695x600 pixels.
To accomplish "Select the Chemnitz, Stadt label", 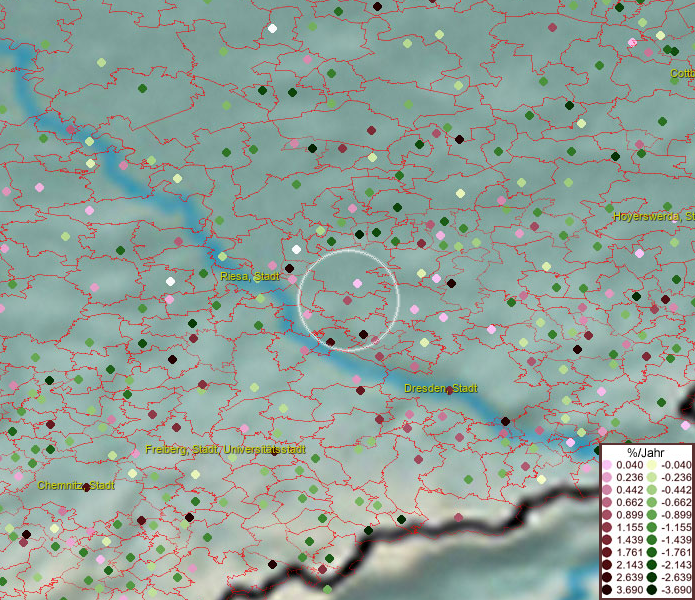I will pos(76,486).
